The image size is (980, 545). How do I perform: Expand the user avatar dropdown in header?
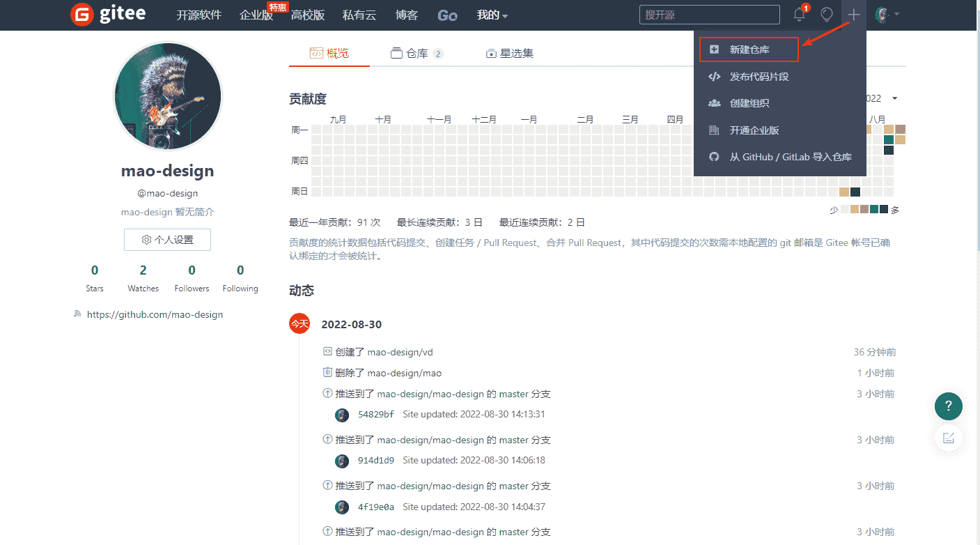pyautogui.click(x=887, y=15)
